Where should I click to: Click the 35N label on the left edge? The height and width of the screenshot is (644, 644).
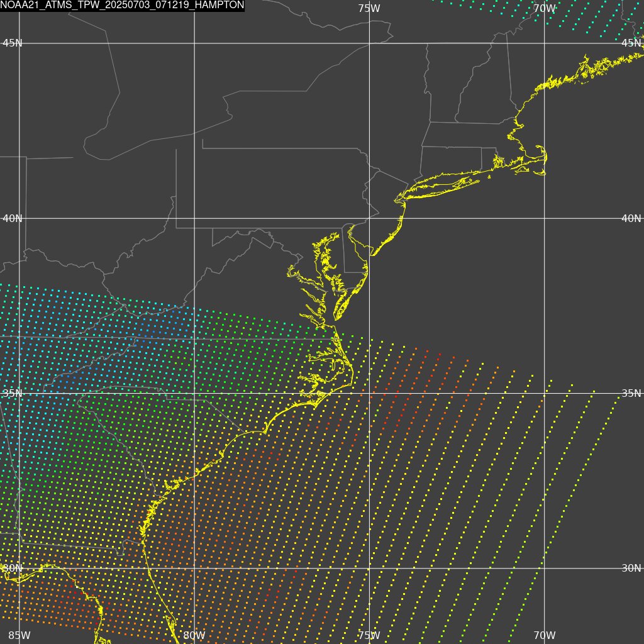(x=13, y=394)
